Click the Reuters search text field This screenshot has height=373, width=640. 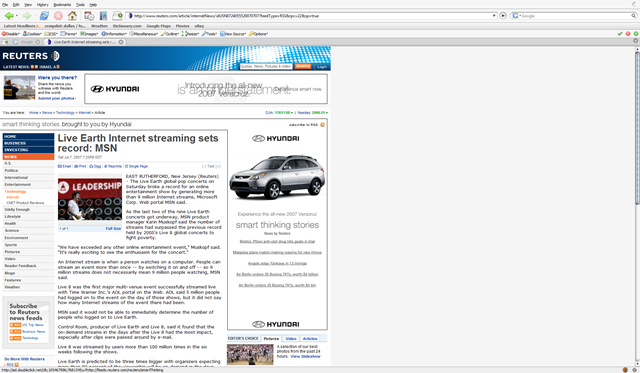tap(266, 66)
